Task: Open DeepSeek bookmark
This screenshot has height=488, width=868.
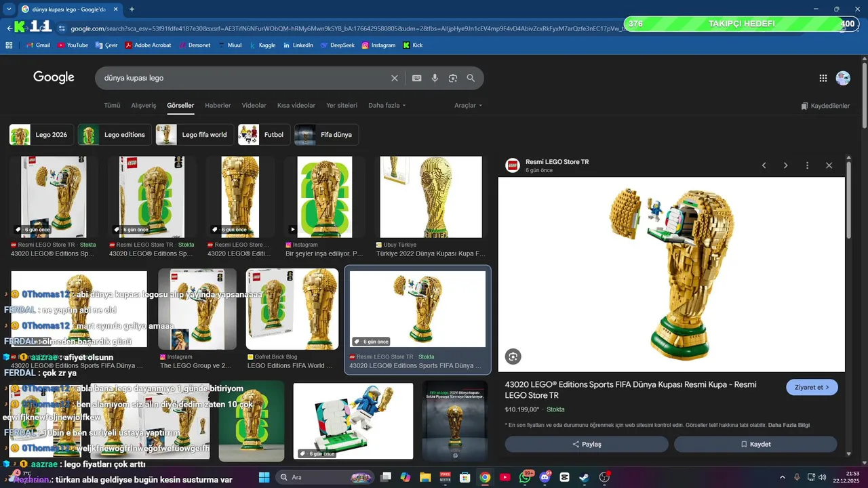Action: coord(337,45)
